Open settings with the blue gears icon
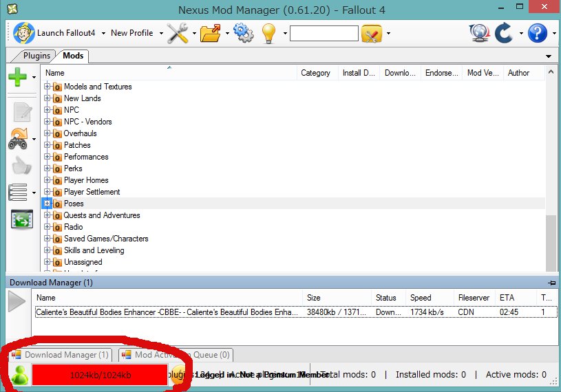The width and height of the screenshot is (561, 392). (x=244, y=33)
